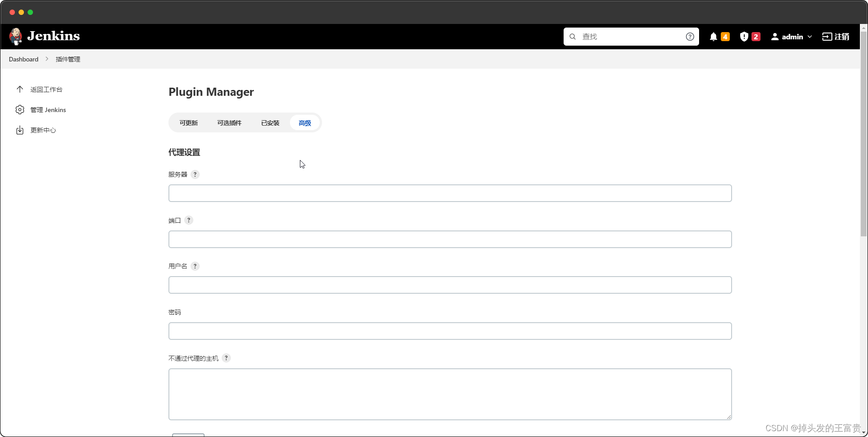Screen dimensions: 868x437
Task: Focus the 查找 search input
Action: click(631, 37)
